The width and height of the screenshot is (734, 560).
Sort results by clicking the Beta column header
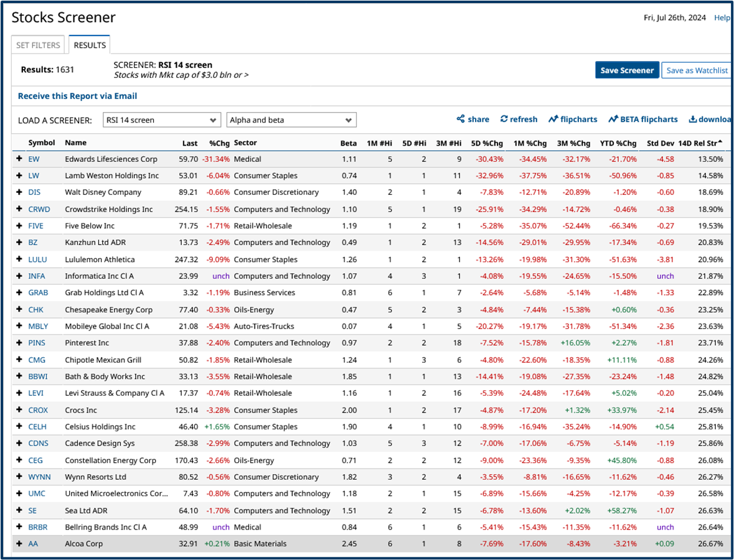[349, 142]
